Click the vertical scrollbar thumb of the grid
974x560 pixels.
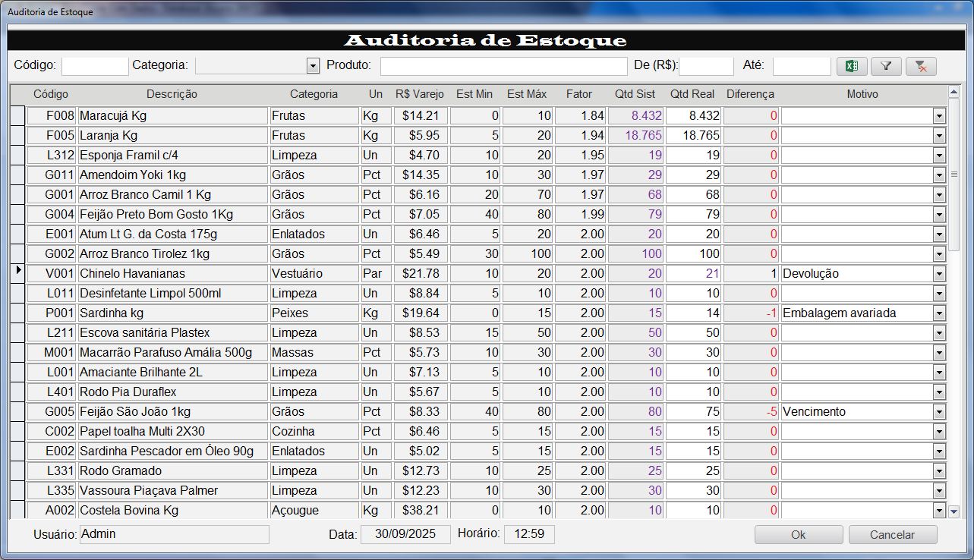[954, 176]
